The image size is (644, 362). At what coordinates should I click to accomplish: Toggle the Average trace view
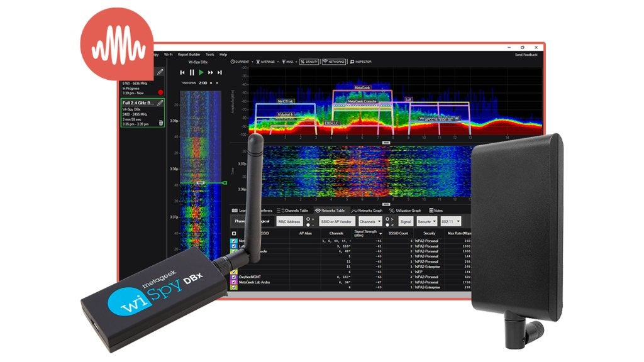(x=265, y=62)
